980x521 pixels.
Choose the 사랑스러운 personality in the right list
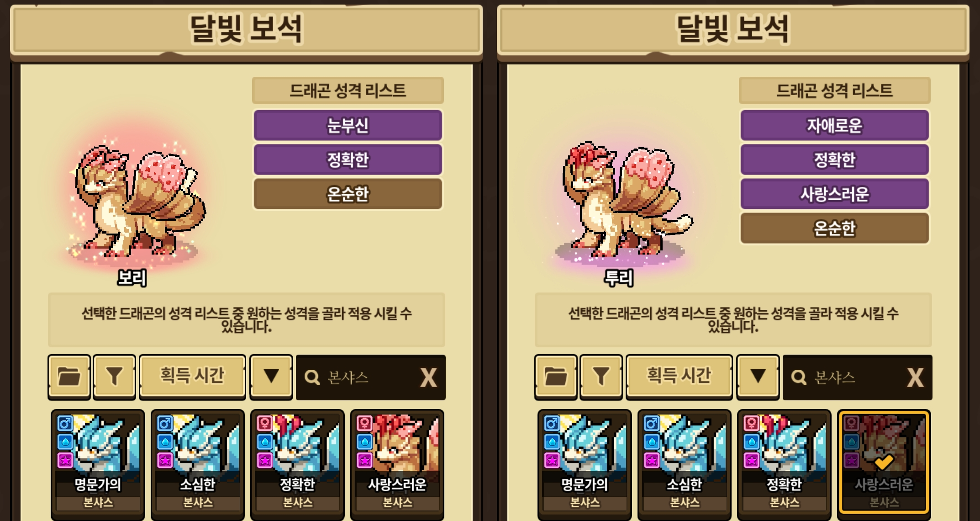click(x=835, y=194)
